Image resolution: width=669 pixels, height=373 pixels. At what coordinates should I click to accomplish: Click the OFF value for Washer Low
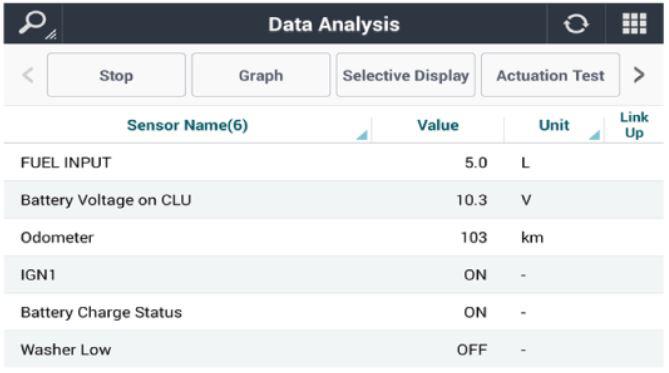coord(471,350)
